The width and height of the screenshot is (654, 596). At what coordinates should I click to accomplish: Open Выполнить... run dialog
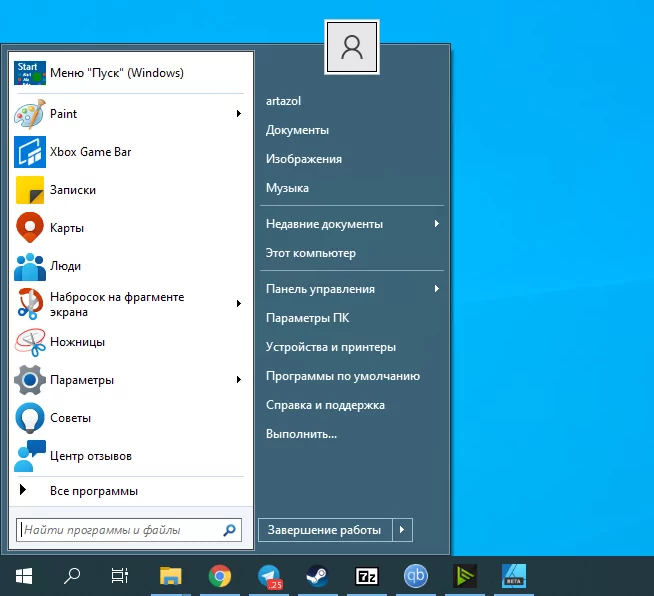pos(301,434)
